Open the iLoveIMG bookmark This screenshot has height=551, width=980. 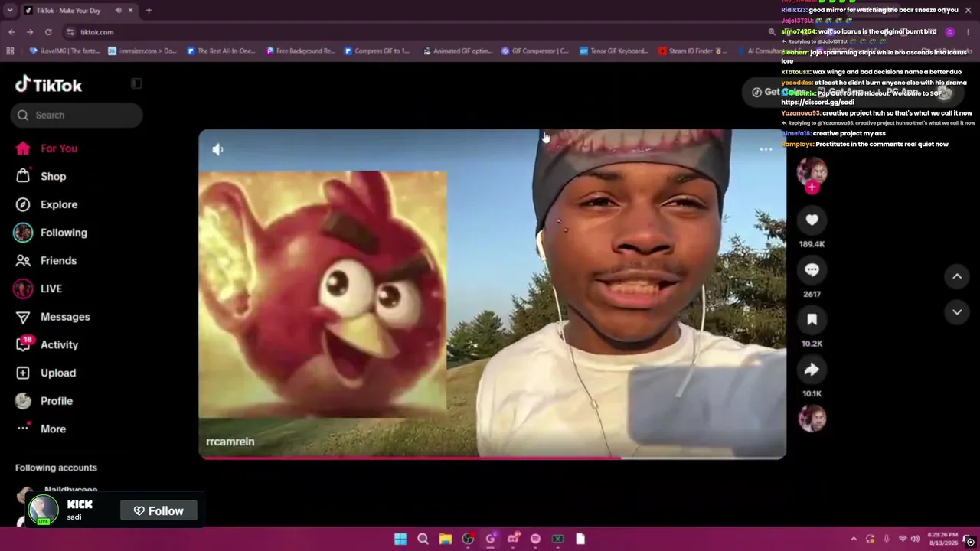tap(65, 51)
